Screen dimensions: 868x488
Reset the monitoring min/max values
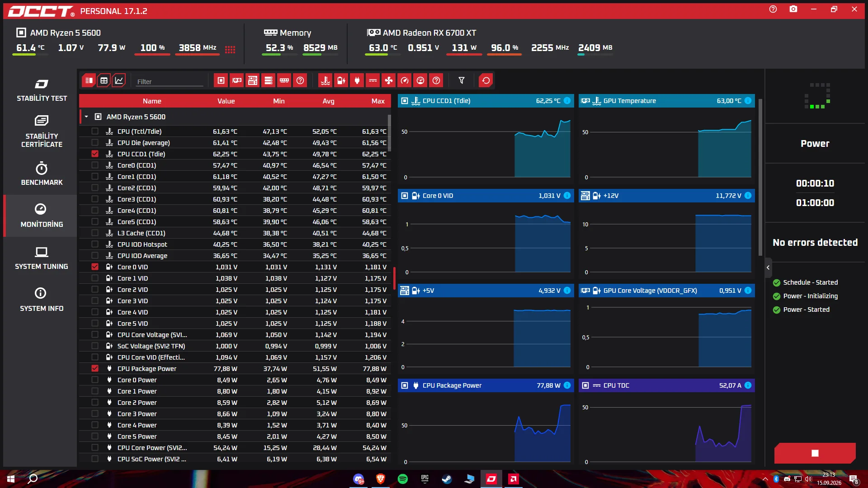pyautogui.click(x=486, y=80)
